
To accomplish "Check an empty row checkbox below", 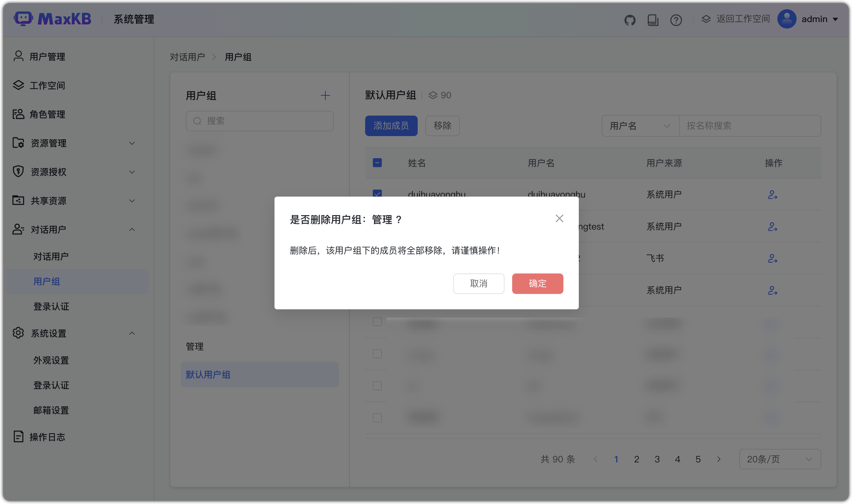I will pos(377,354).
